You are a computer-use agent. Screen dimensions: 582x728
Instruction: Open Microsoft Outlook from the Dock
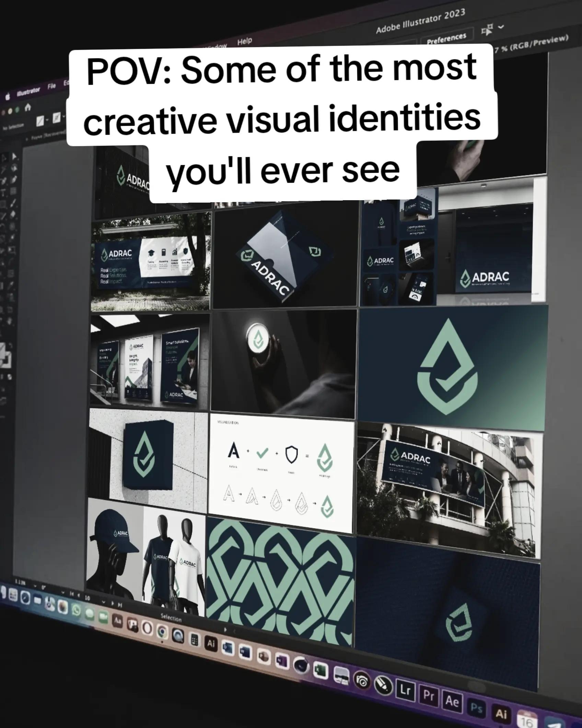pyautogui.click(x=228, y=647)
